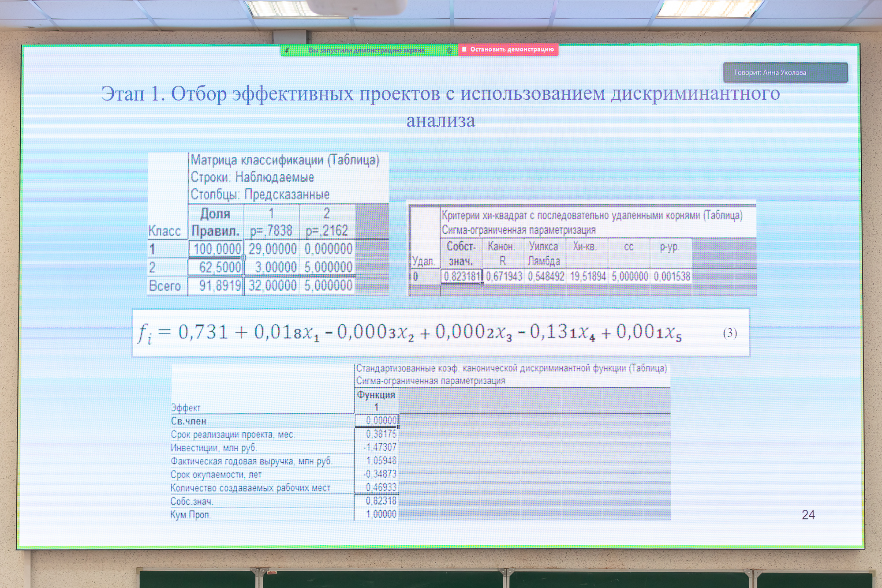Select the 0,823181 eigenvalue cell
This screenshot has width=882, height=588.
coord(461,277)
